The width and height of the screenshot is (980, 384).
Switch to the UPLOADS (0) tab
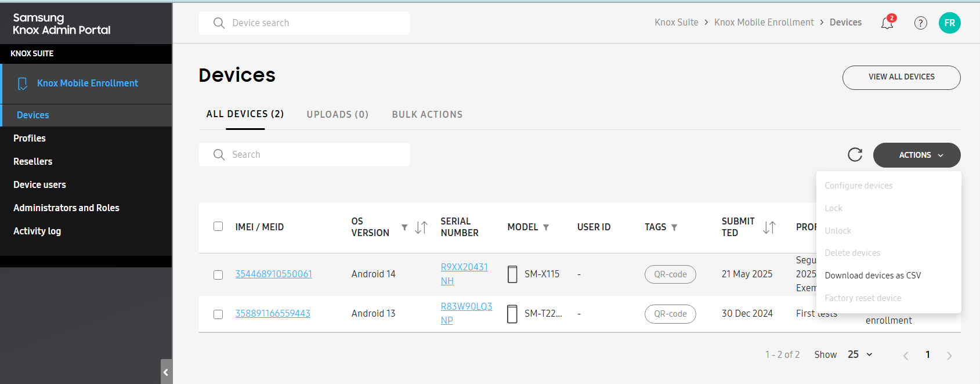click(338, 114)
